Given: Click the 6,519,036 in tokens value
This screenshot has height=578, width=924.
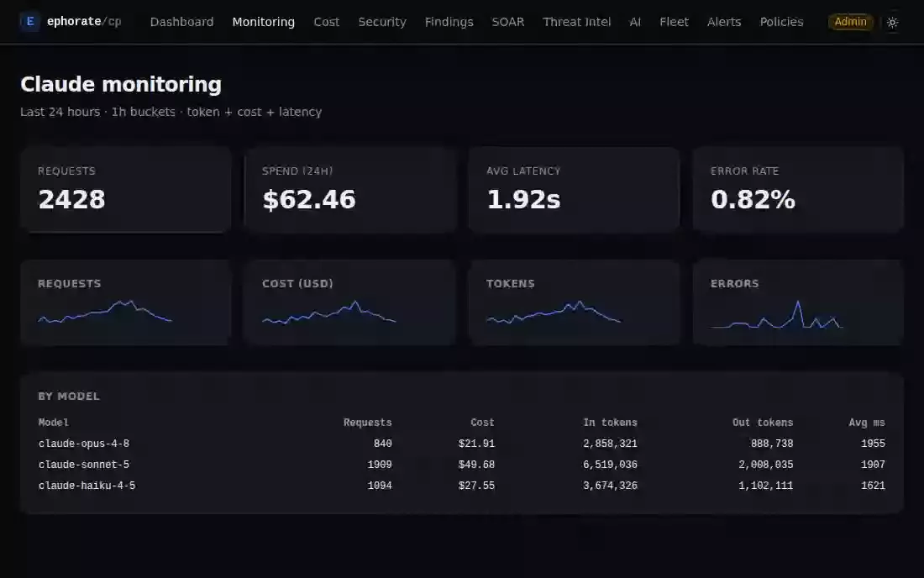Looking at the screenshot, I should click(x=610, y=465).
